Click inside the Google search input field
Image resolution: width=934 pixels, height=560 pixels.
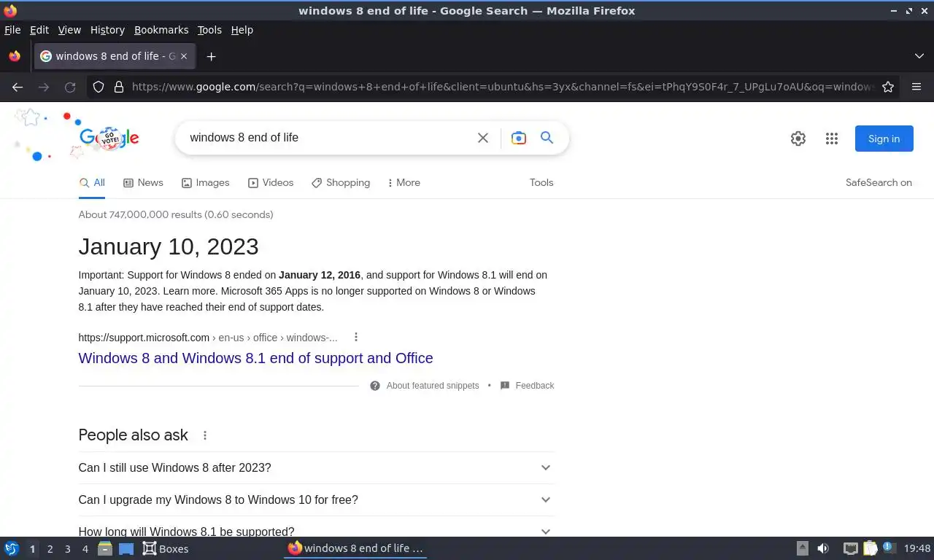(x=327, y=138)
